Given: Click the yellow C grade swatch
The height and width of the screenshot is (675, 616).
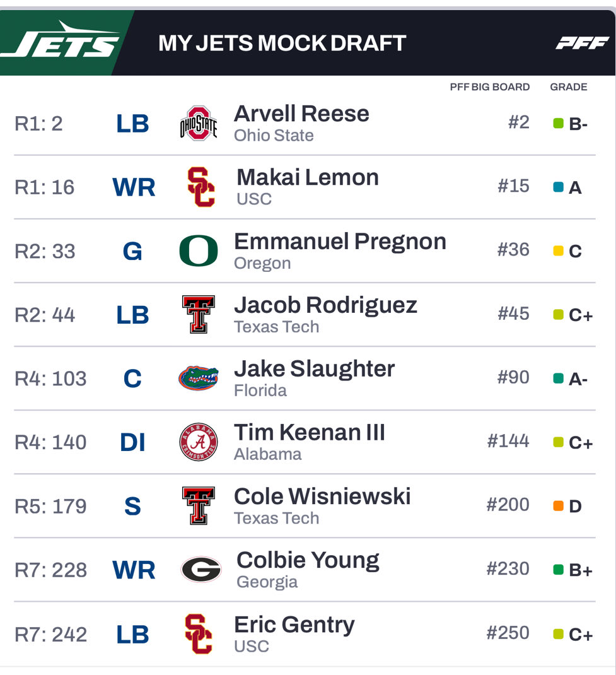Looking at the screenshot, I should 558,251.
